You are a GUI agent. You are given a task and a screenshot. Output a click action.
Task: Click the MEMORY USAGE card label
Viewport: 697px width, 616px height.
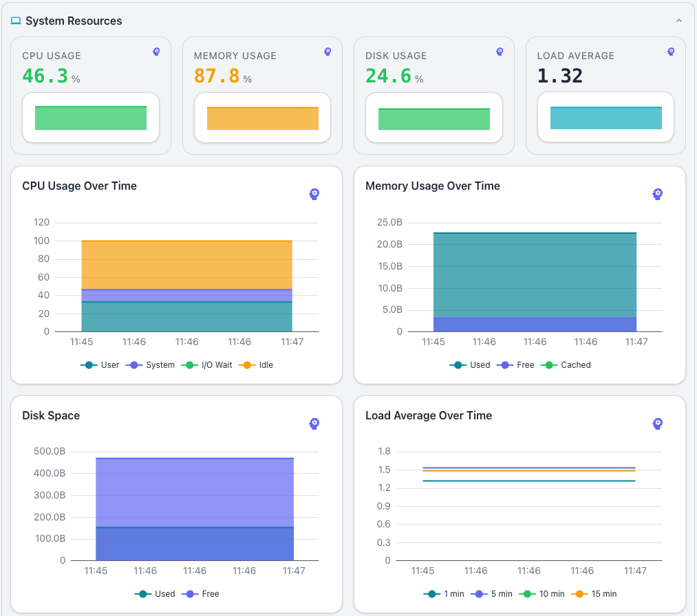click(x=235, y=56)
